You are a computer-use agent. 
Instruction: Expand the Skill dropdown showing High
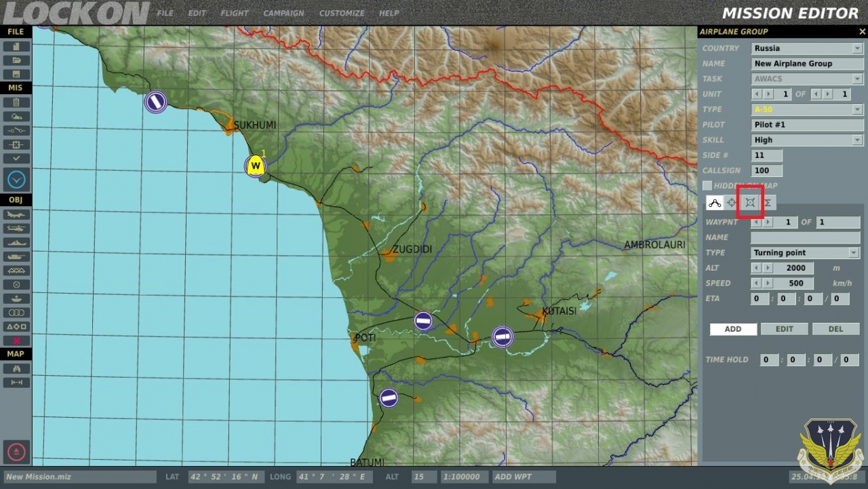(857, 140)
